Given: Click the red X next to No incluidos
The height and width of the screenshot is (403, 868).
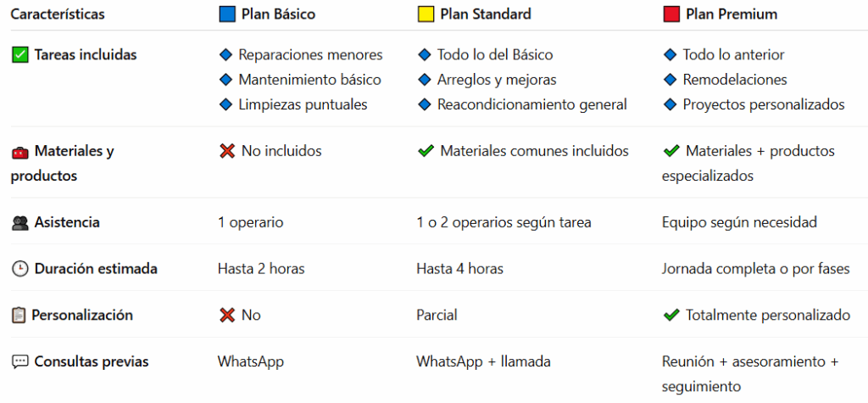Looking at the screenshot, I should [x=226, y=152].
